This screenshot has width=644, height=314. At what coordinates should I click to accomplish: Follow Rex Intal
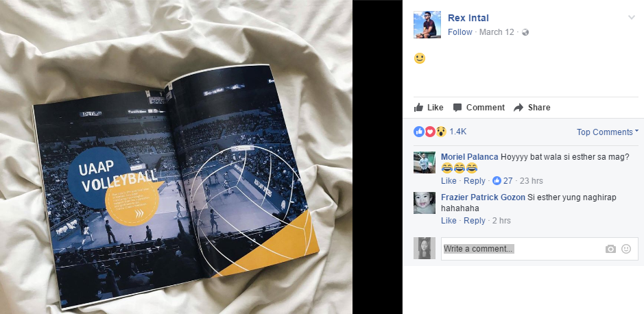click(460, 32)
